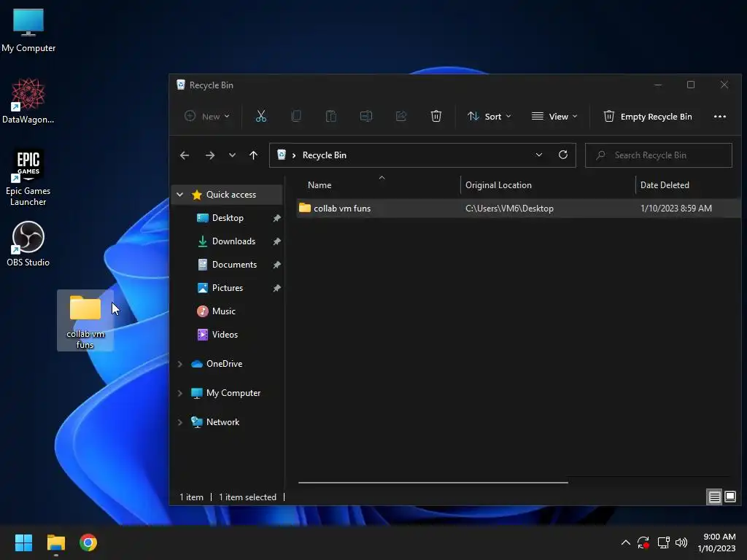Click the 1 item selected status text
The height and width of the screenshot is (560, 747).
click(x=247, y=497)
